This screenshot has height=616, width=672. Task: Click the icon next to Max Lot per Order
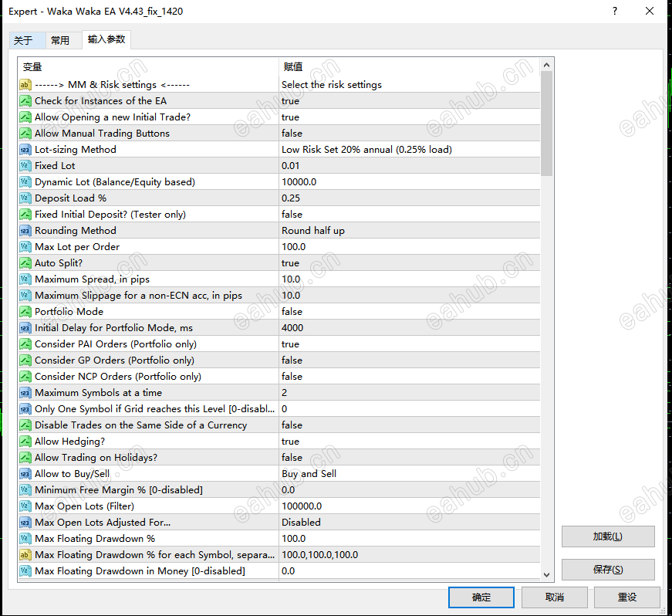click(25, 247)
